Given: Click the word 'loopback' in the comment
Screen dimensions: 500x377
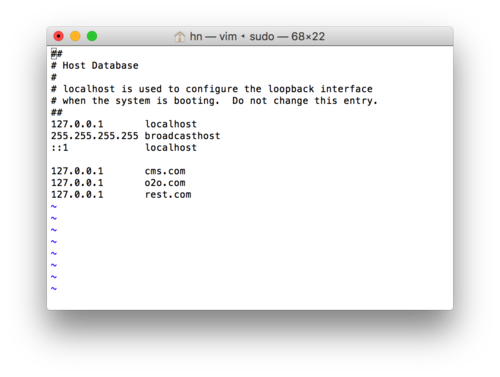Looking at the screenshot, I should [x=291, y=89].
